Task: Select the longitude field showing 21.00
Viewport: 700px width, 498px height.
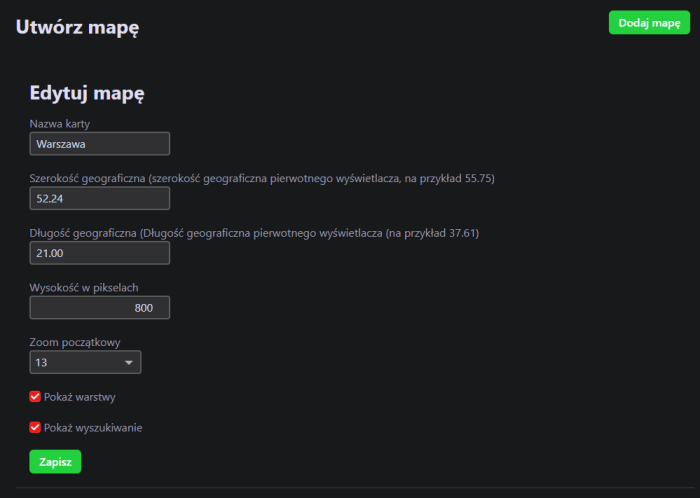Action: tap(99, 253)
